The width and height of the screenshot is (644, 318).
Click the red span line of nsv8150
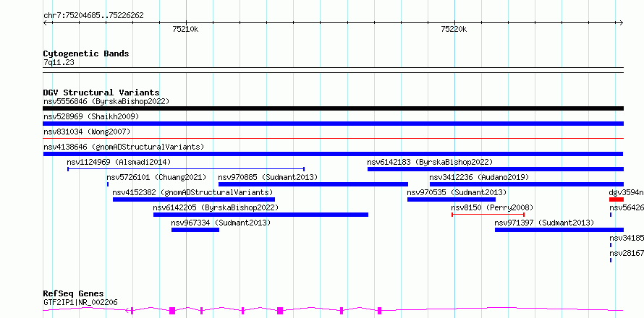(488, 214)
